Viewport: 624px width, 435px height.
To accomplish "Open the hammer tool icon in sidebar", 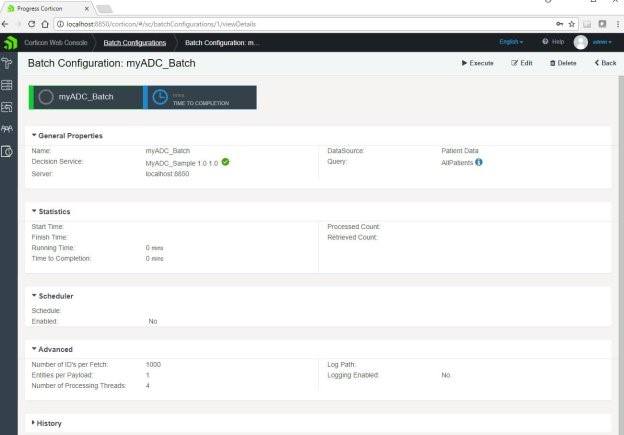I will [8, 63].
